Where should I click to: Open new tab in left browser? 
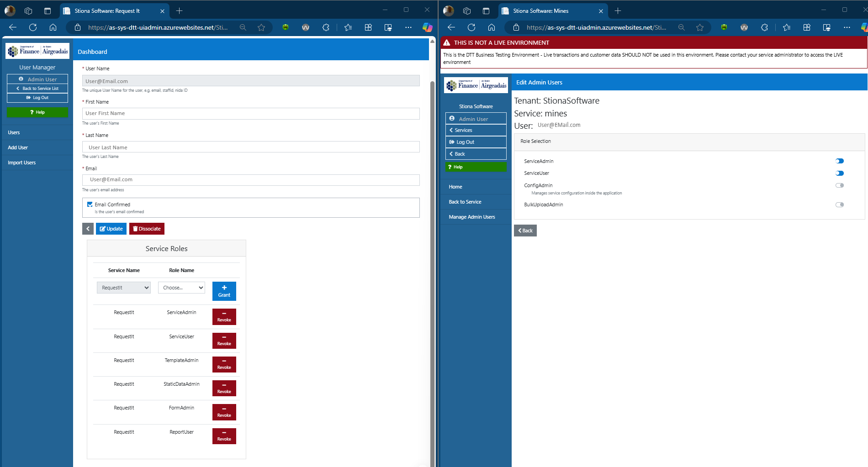(x=179, y=10)
